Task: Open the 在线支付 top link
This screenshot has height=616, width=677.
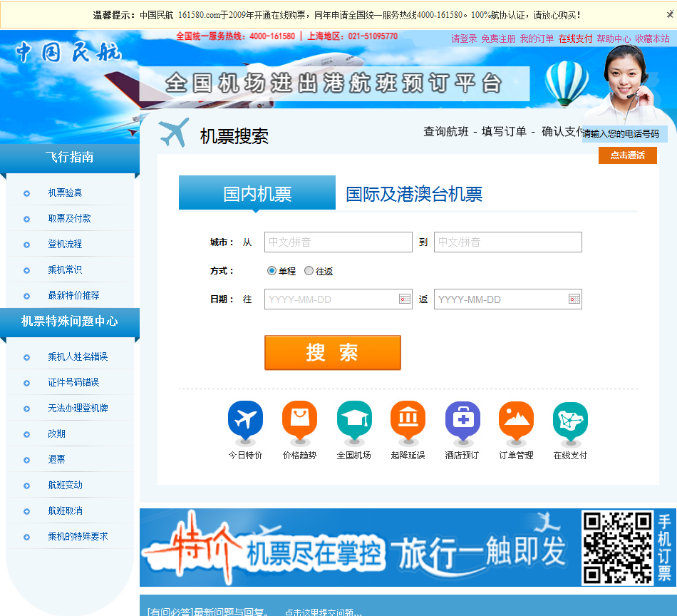Action: (x=575, y=38)
